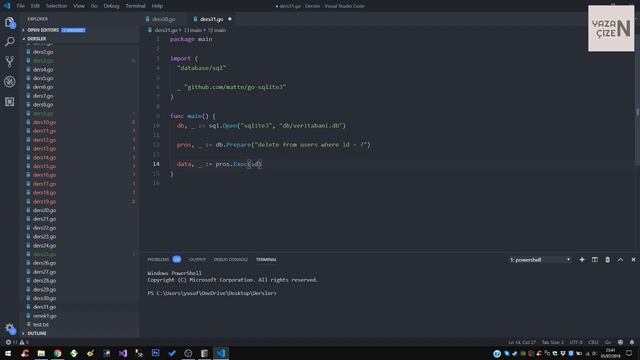Click line number 14 in the gutter
Viewport: 640px width, 360px height.
click(156, 164)
